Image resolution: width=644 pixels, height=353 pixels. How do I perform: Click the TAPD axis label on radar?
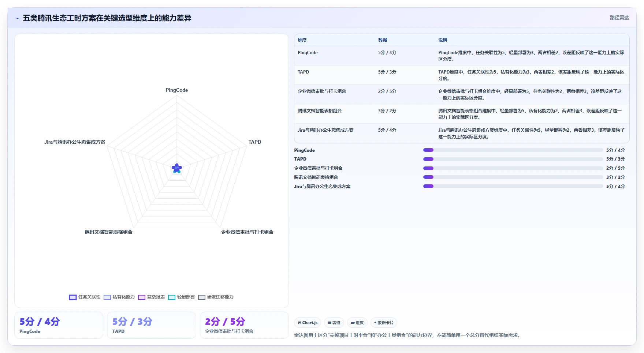[x=255, y=142]
